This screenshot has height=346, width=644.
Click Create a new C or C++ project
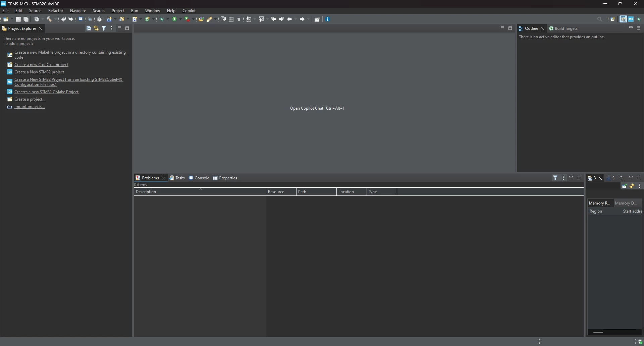click(41, 65)
